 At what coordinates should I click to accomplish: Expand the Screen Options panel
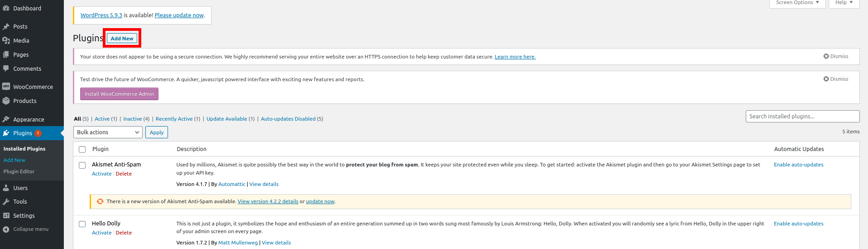tap(797, 3)
